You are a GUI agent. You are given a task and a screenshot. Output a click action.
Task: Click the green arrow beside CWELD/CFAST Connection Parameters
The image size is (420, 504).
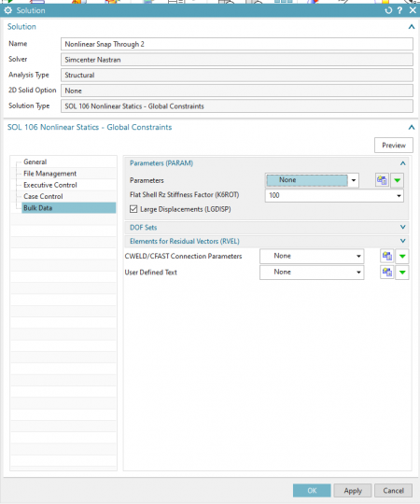402,256
